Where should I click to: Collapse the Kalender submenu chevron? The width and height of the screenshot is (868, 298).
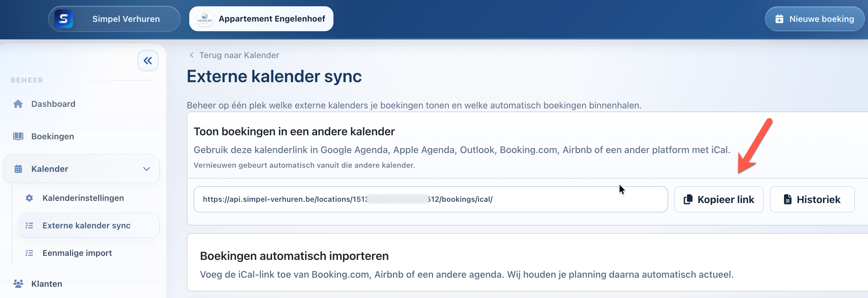pyautogui.click(x=146, y=169)
